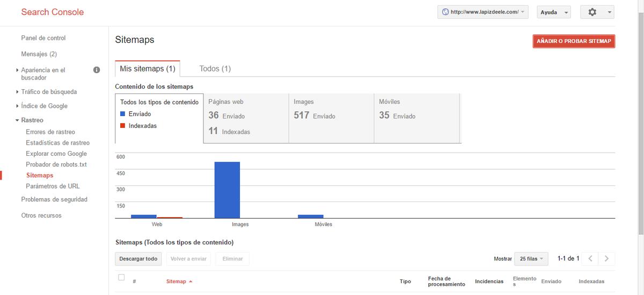Open the Ayuda dropdown menu
This screenshot has width=644, height=295.
(553, 12)
